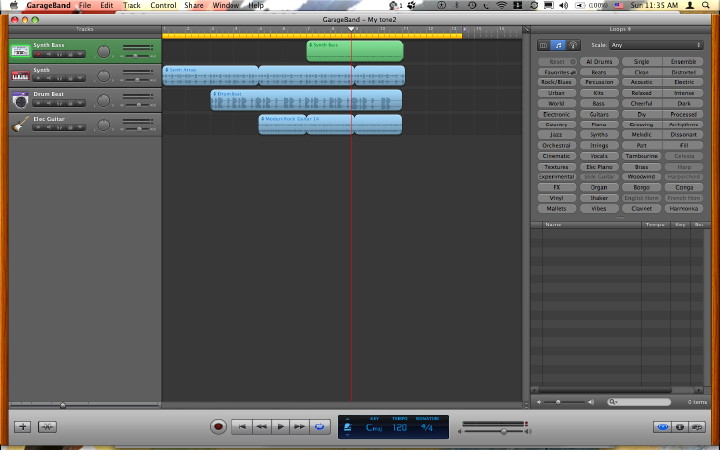
Task: Show automation for the Drum Beat track
Action: click(80, 103)
